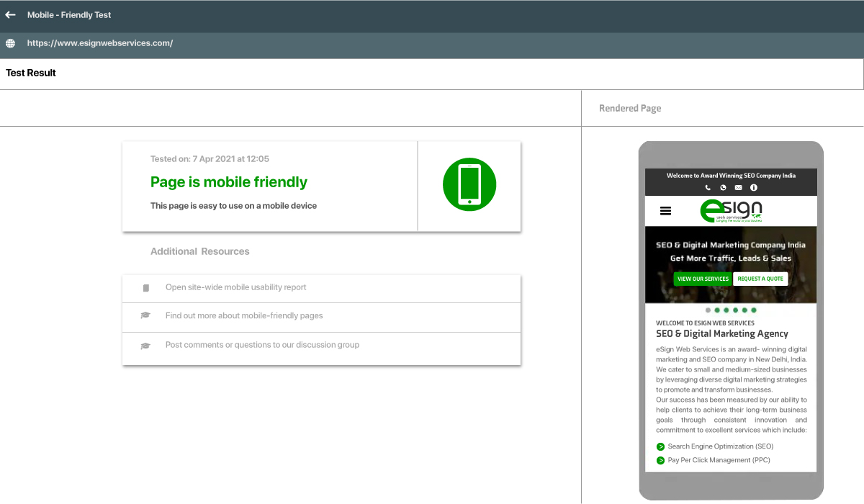864x504 pixels.
Task: Select the Rendered Page panel header
Action: pyautogui.click(x=630, y=107)
